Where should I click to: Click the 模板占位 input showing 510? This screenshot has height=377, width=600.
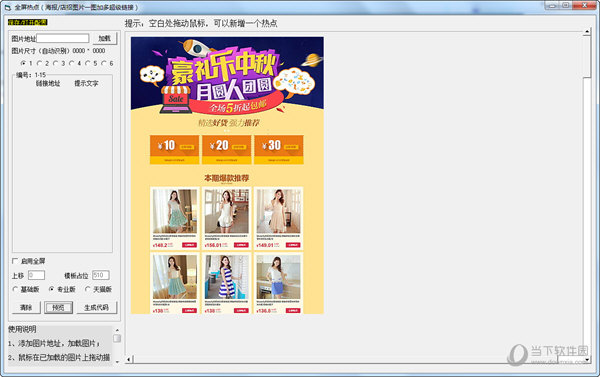click(101, 275)
